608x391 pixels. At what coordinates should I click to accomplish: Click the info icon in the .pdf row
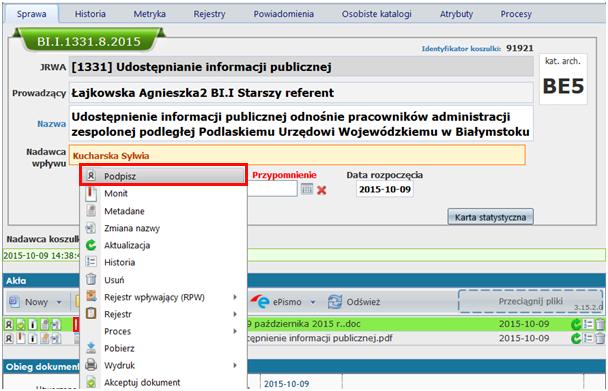tap(33, 339)
